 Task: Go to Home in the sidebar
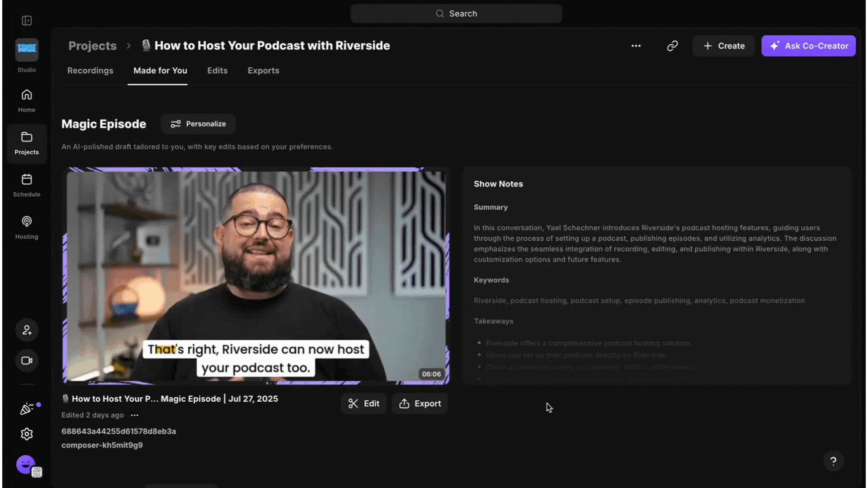tap(27, 101)
